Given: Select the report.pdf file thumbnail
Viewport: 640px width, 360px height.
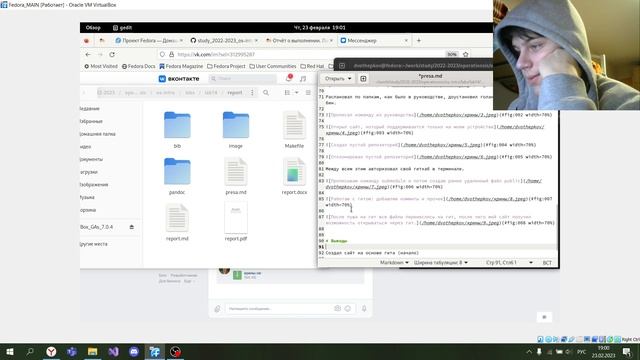Looking at the screenshot, I should click(x=236, y=218).
